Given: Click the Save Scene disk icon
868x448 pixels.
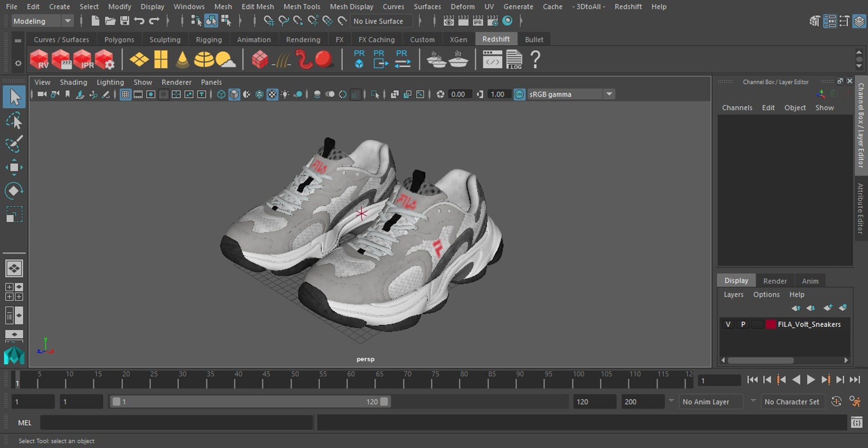Looking at the screenshot, I should tap(124, 21).
